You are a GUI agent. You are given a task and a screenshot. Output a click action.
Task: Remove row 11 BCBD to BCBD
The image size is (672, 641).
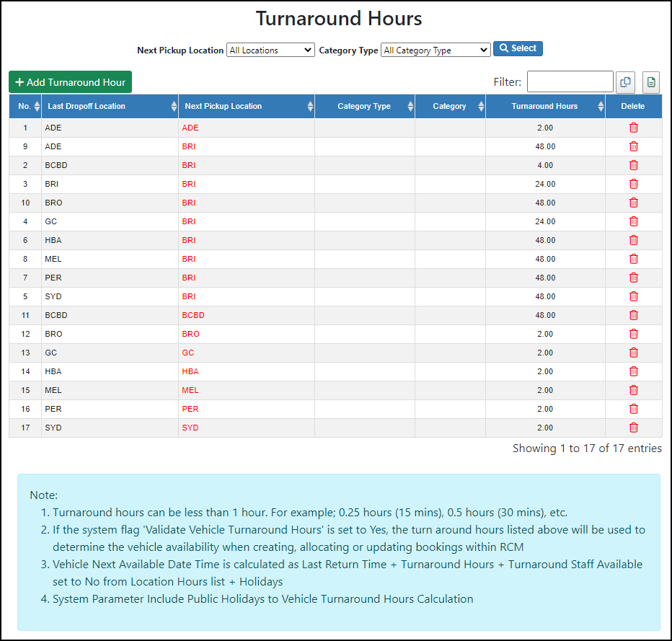coord(633,315)
